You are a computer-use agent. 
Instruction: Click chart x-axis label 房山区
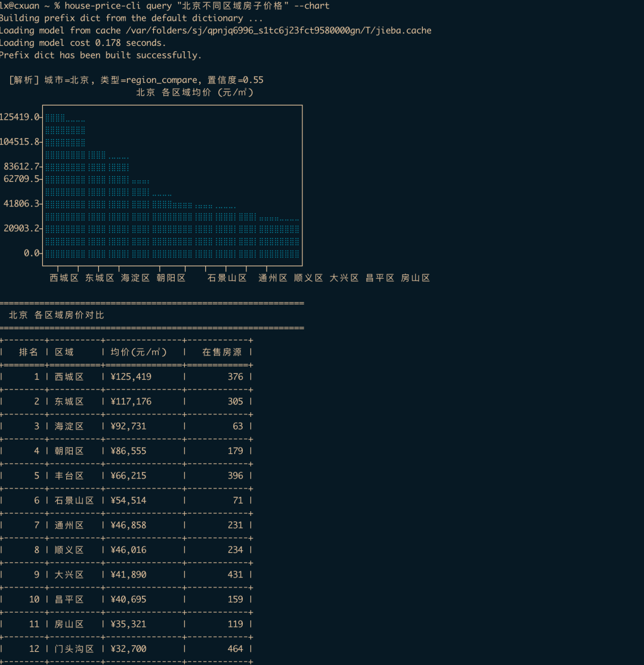tap(416, 278)
